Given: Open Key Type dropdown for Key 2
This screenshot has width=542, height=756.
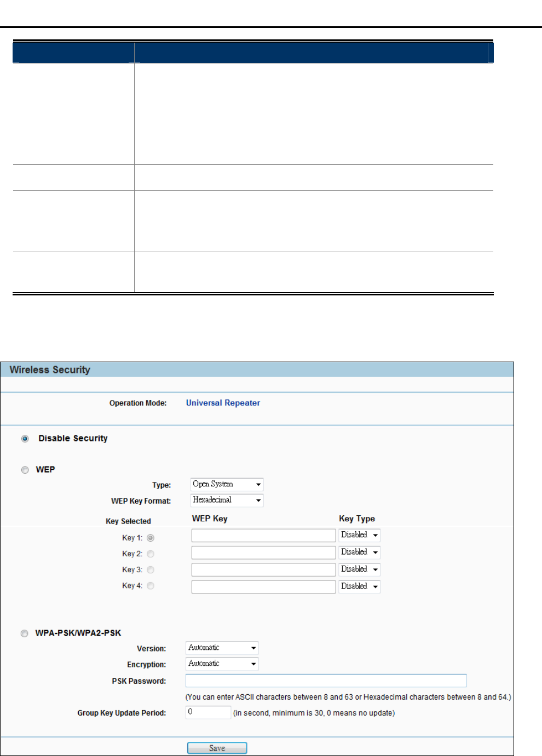Looking at the screenshot, I should (359, 553).
